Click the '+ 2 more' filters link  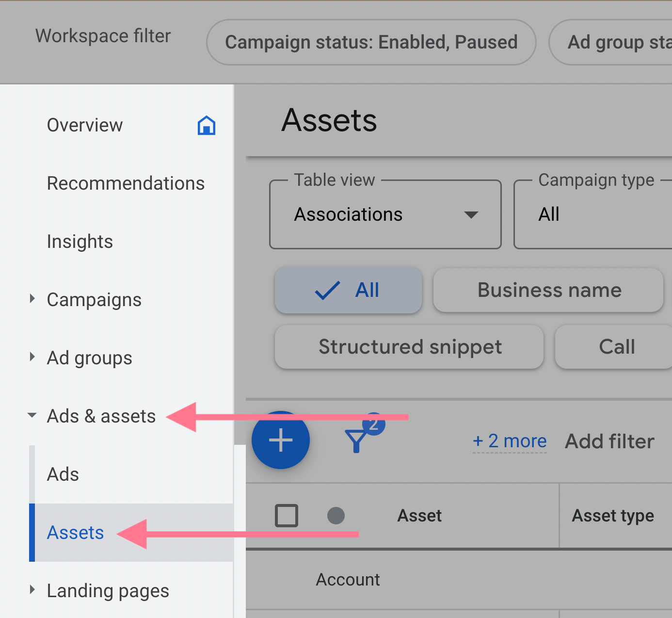click(509, 441)
